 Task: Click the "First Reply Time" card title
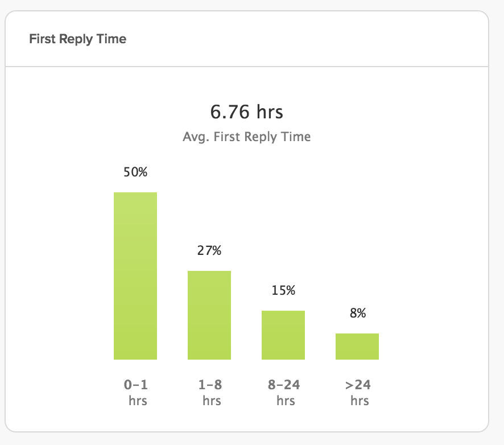click(x=77, y=39)
